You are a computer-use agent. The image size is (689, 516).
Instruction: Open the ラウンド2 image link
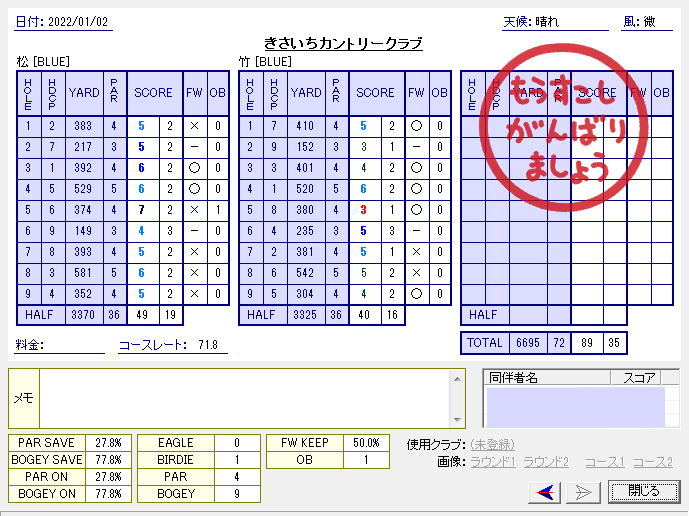point(546,462)
